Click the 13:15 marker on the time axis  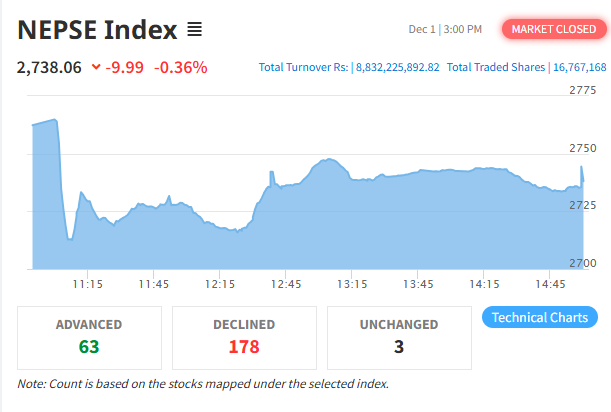coord(352,284)
